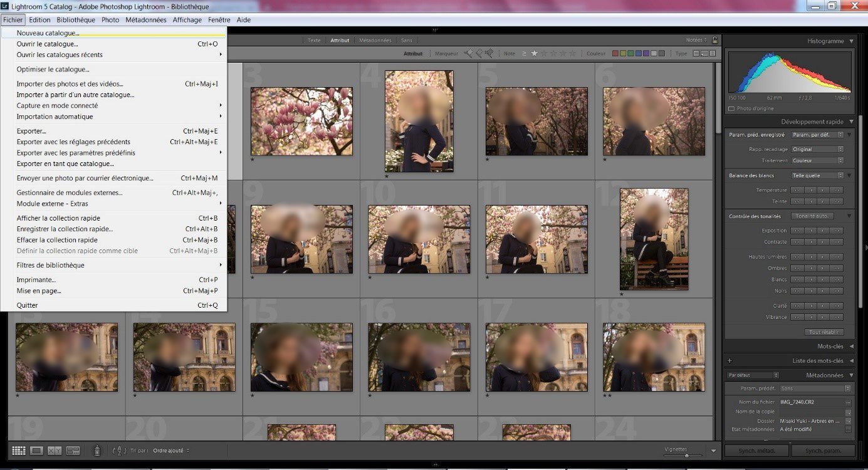Open Survey view icon

coord(73,451)
